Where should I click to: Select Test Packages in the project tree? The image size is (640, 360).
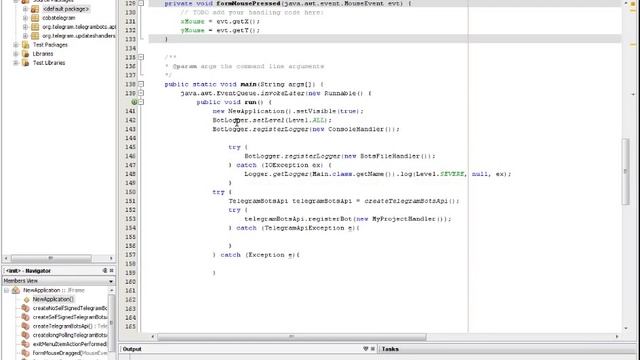pos(50,44)
